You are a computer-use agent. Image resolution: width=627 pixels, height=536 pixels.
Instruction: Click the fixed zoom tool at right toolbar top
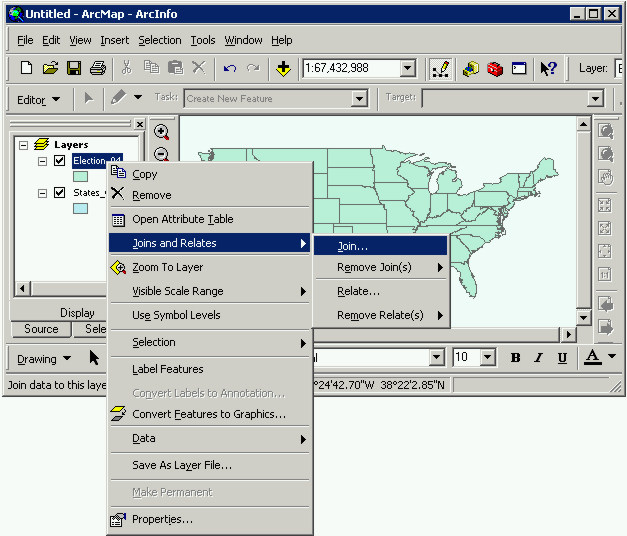[605, 131]
